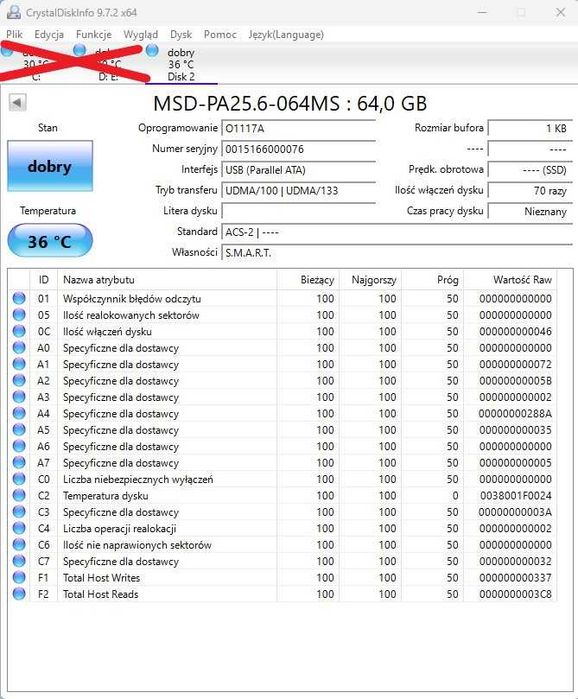Click the Rozmiar bufora field 1 KB
578x699 pixels.
point(530,128)
